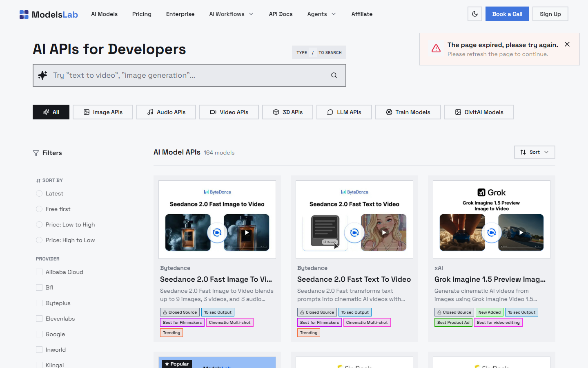The image size is (588, 368).
Task: Click the Grok logo on the card
Action: tap(492, 193)
